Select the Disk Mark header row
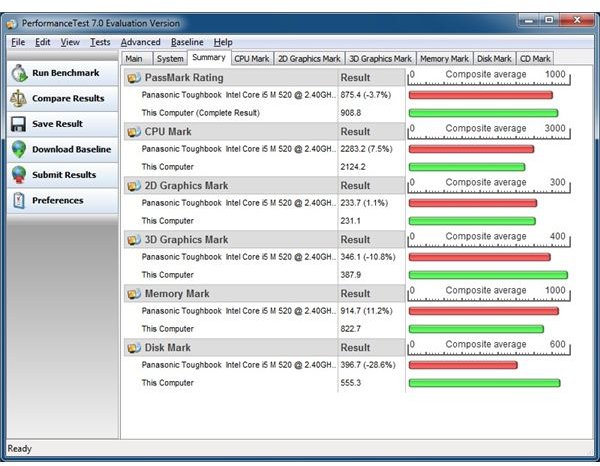 pyautogui.click(x=264, y=347)
